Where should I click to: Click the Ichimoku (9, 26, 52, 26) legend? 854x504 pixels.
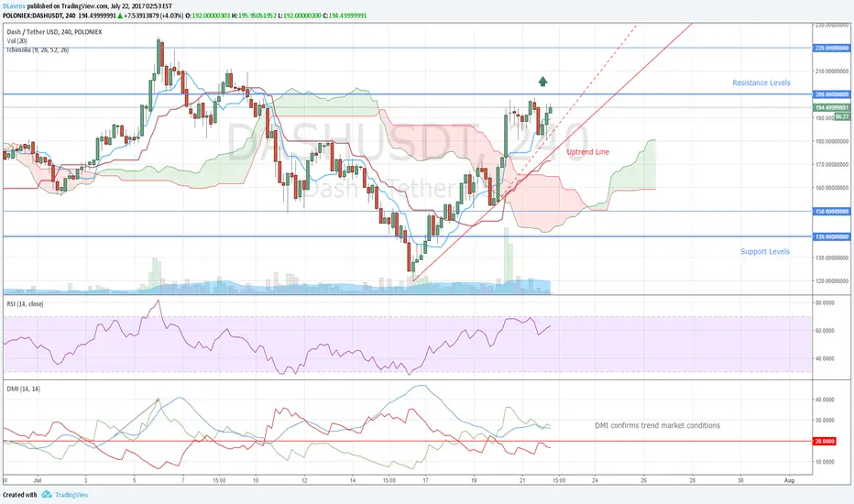pos(38,50)
